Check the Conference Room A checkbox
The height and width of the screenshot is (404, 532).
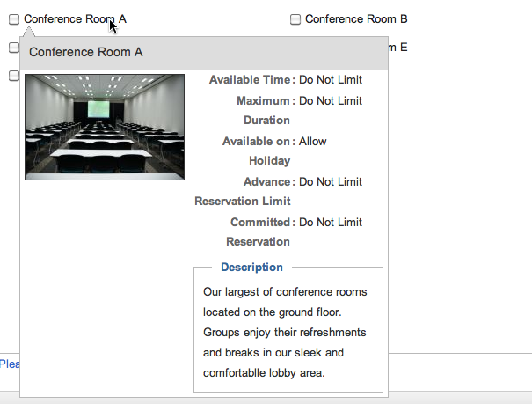(x=14, y=19)
